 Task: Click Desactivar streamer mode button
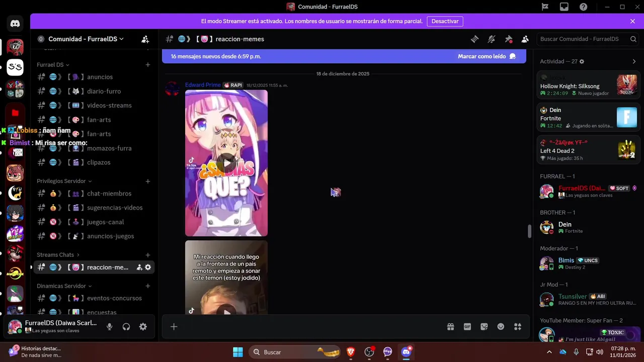445,22
